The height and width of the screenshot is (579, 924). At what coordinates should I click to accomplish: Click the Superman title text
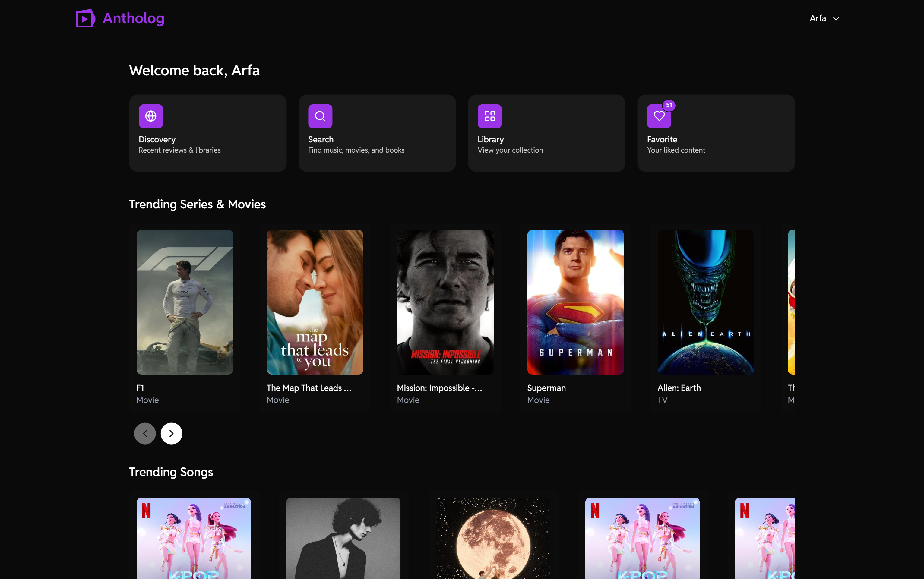coord(546,388)
